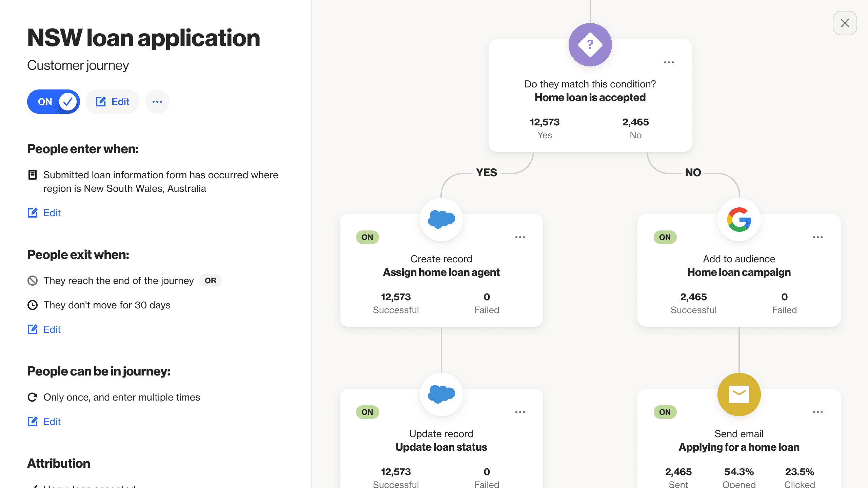This screenshot has width=868, height=488.
Task: Click the clock icon beside 30 days rule
Action: [33, 305]
